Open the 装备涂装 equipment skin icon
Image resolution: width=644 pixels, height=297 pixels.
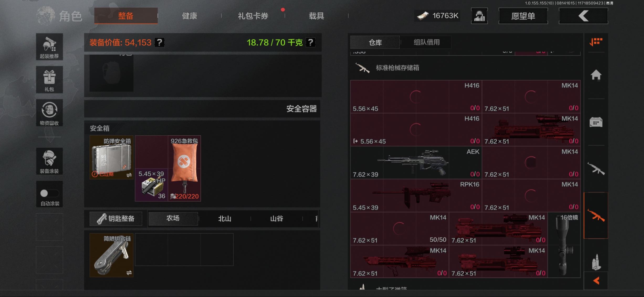pos(49,161)
